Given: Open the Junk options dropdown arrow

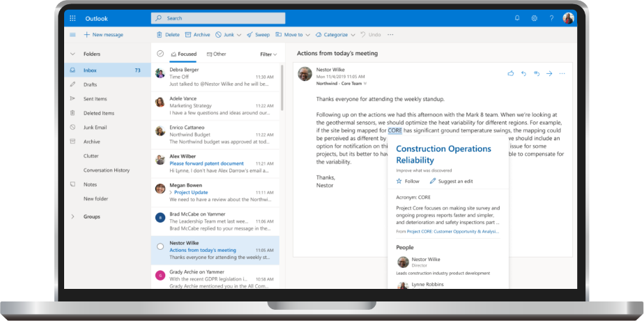Looking at the screenshot, I should 239,35.
